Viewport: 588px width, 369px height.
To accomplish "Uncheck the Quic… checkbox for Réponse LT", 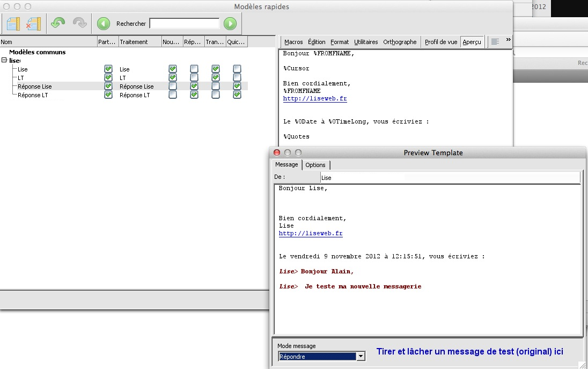I will tap(237, 95).
